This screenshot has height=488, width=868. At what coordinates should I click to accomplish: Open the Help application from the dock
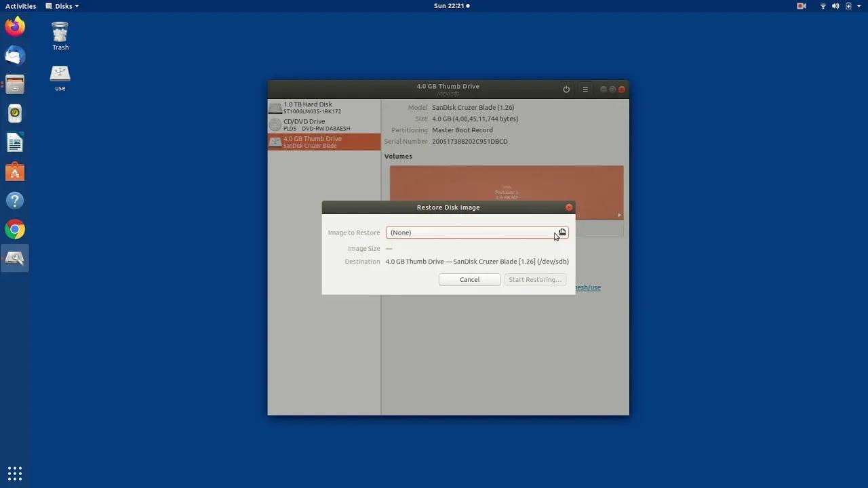point(15,200)
